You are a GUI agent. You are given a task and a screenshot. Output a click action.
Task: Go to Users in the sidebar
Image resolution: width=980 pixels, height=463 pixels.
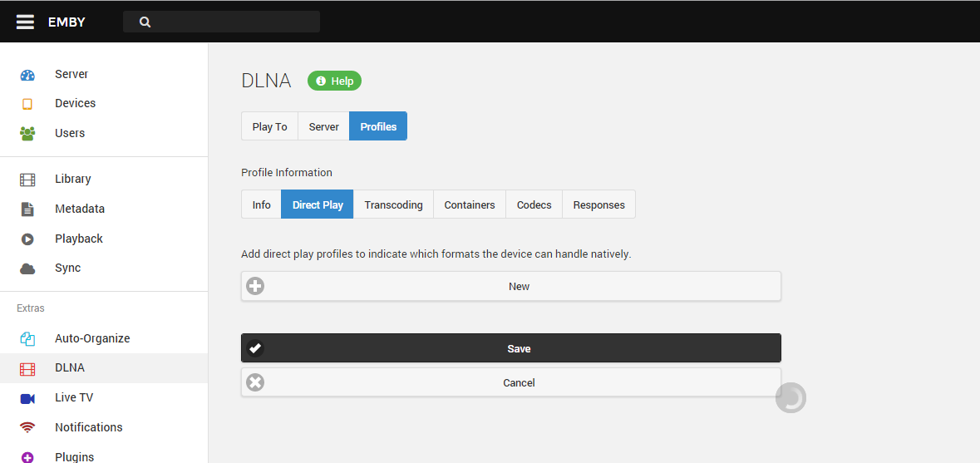[104, 133]
